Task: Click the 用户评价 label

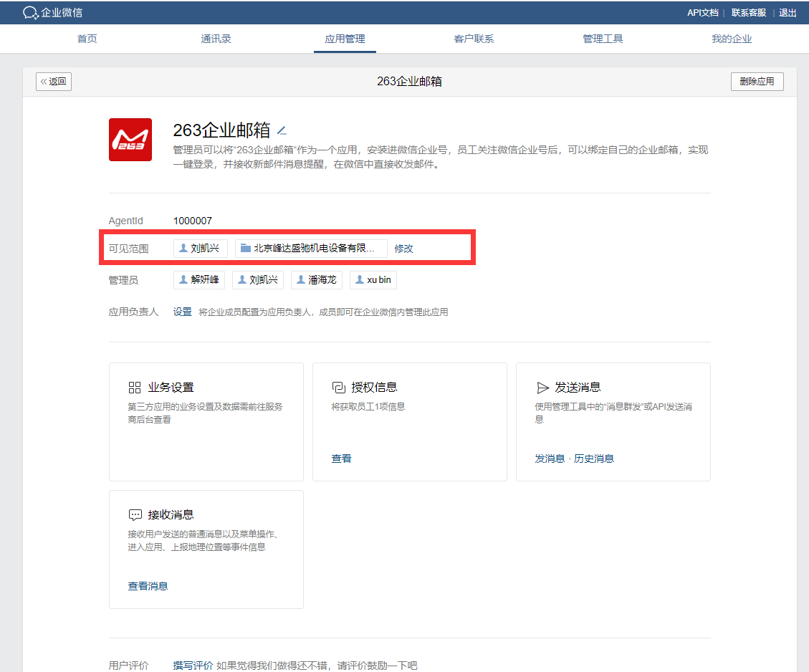Action: pyautogui.click(x=128, y=666)
